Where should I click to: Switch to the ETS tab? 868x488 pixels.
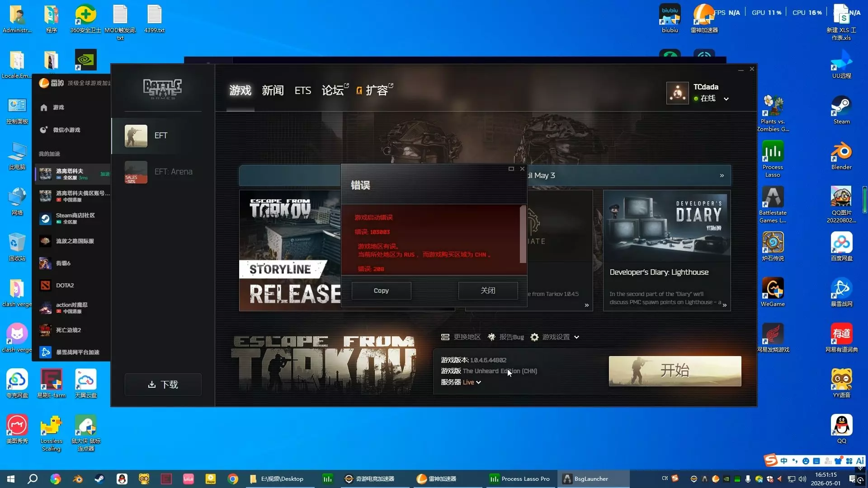point(303,90)
